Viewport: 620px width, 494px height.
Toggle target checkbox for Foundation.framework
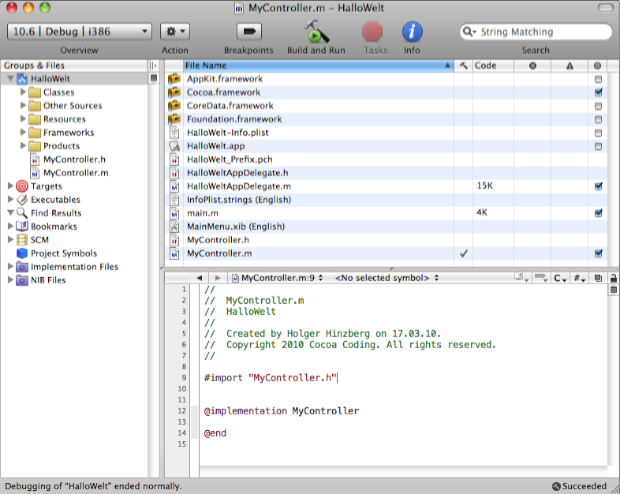tap(598, 119)
